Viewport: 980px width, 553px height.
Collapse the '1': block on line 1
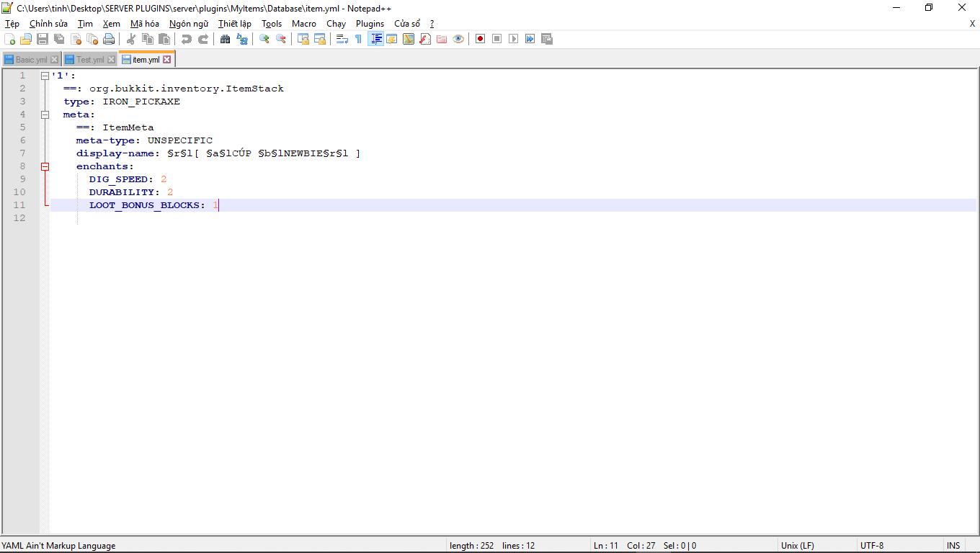pyautogui.click(x=45, y=76)
